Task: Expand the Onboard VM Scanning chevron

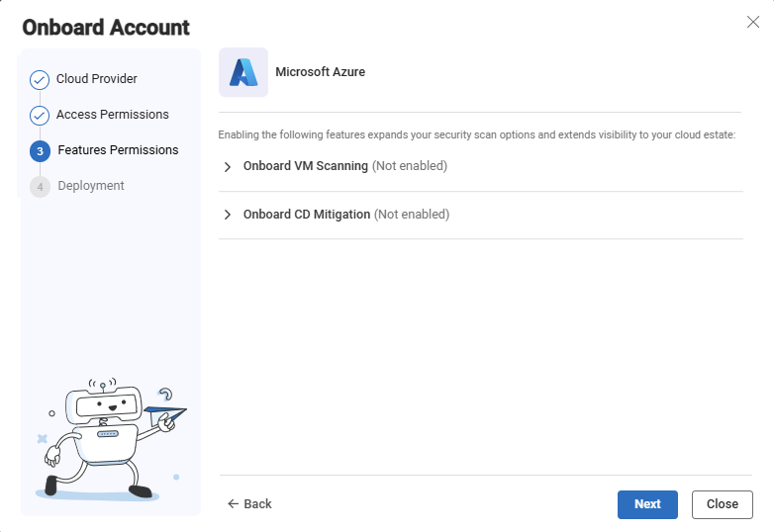Action: (x=227, y=167)
